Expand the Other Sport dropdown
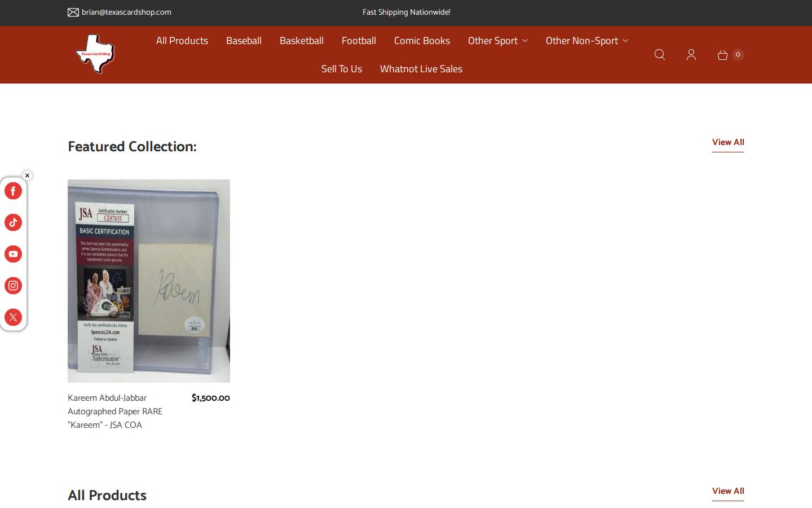This screenshot has height=508, width=812. point(497,41)
